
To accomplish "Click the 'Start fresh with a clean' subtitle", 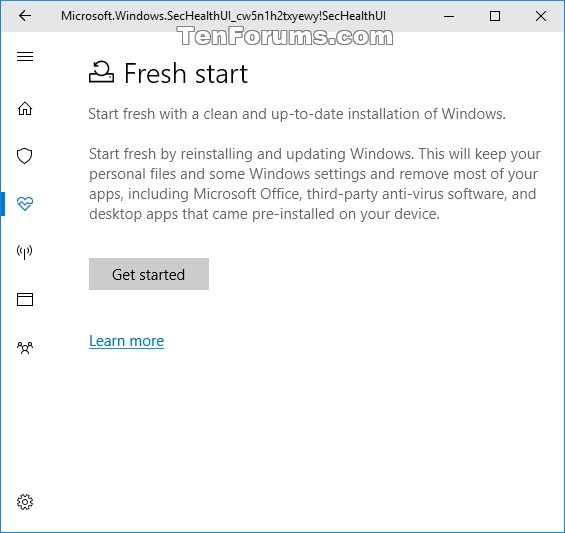I will pyautogui.click(x=297, y=114).
